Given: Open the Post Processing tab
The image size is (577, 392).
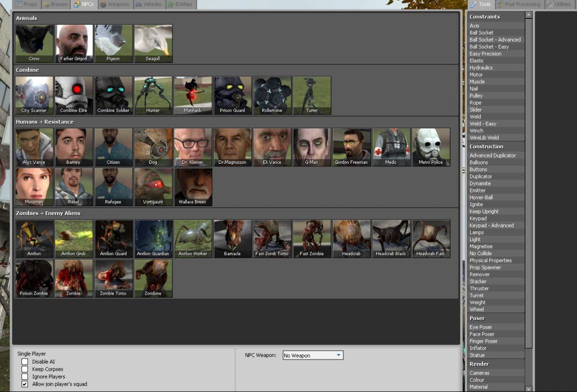Looking at the screenshot, I should (519, 4).
